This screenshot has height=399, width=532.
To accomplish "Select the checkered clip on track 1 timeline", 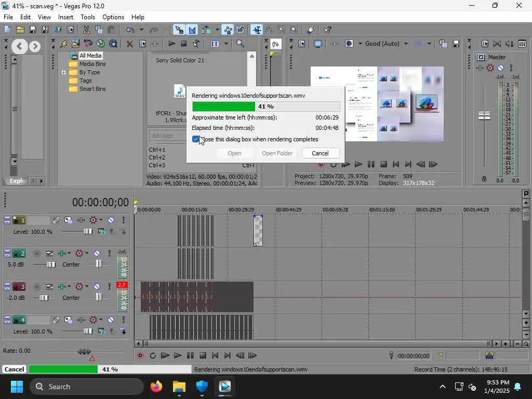I will click(x=258, y=230).
